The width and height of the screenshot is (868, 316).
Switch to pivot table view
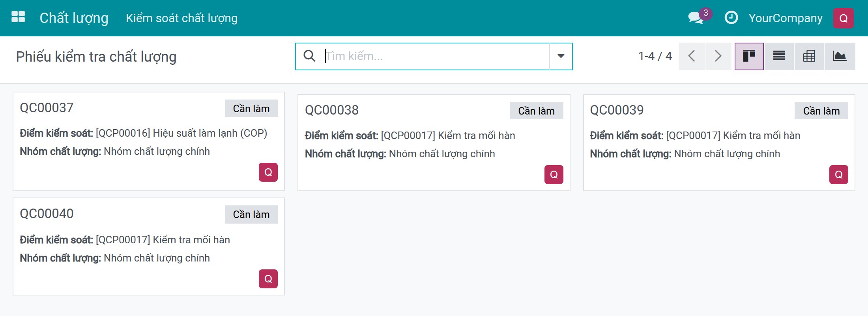click(809, 56)
